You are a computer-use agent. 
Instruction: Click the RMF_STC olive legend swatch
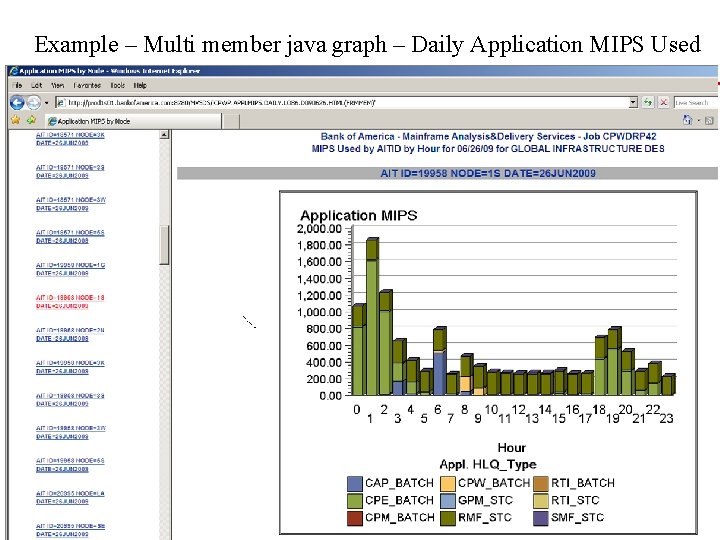tap(448, 518)
